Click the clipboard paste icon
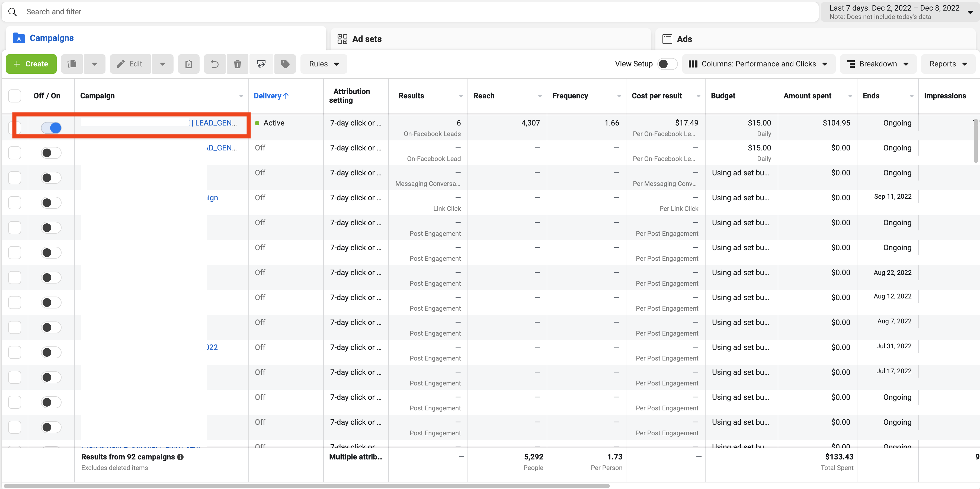The width and height of the screenshot is (980, 489). click(189, 64)
